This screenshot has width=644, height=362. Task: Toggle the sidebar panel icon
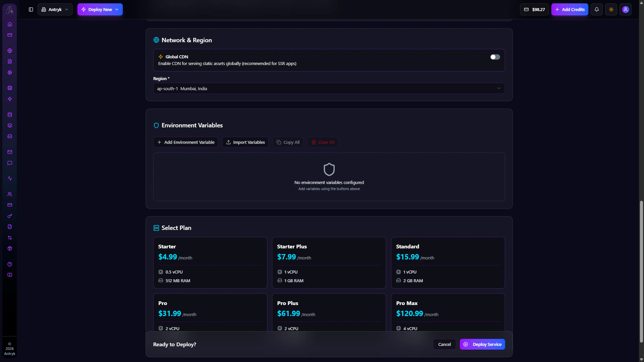[x=31, y=9]
